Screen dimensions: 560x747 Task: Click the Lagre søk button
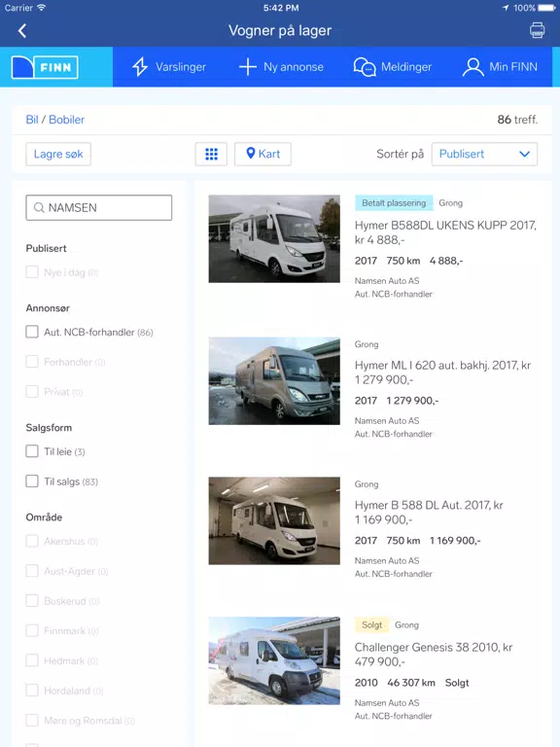(58, 154)
